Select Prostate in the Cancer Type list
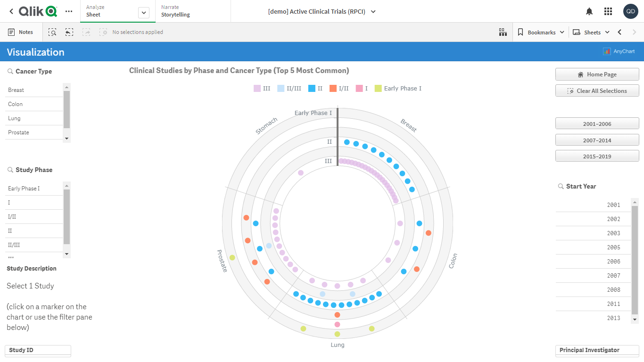 pos(18,132)
